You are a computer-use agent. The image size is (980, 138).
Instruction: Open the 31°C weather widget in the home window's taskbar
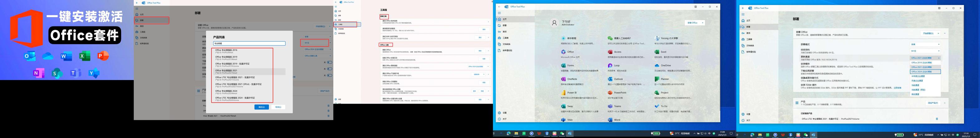pyautogui.click(x=680, y=133)
